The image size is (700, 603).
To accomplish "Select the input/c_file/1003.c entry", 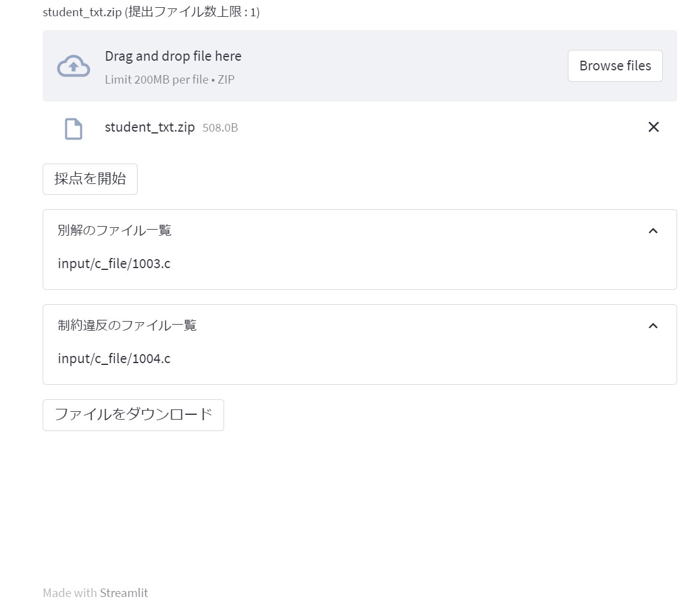I will tap(114, 263).
